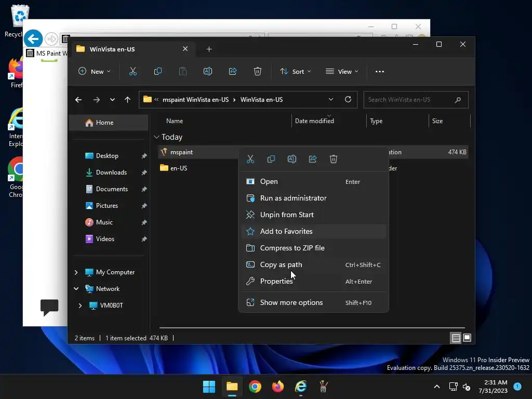The image size is (532, 399).
Task: Click the Delete icon in context menu
Action: click(334, 159)
